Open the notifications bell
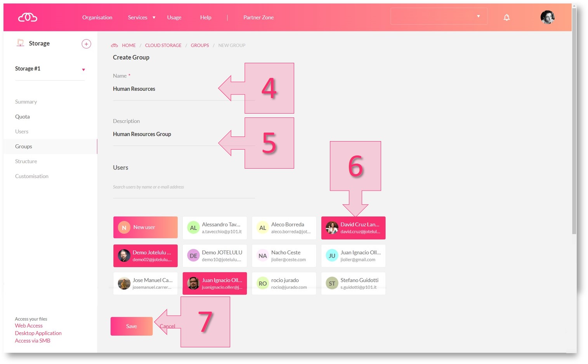Viewport: 588px width, 364px height. coord(506,17)
